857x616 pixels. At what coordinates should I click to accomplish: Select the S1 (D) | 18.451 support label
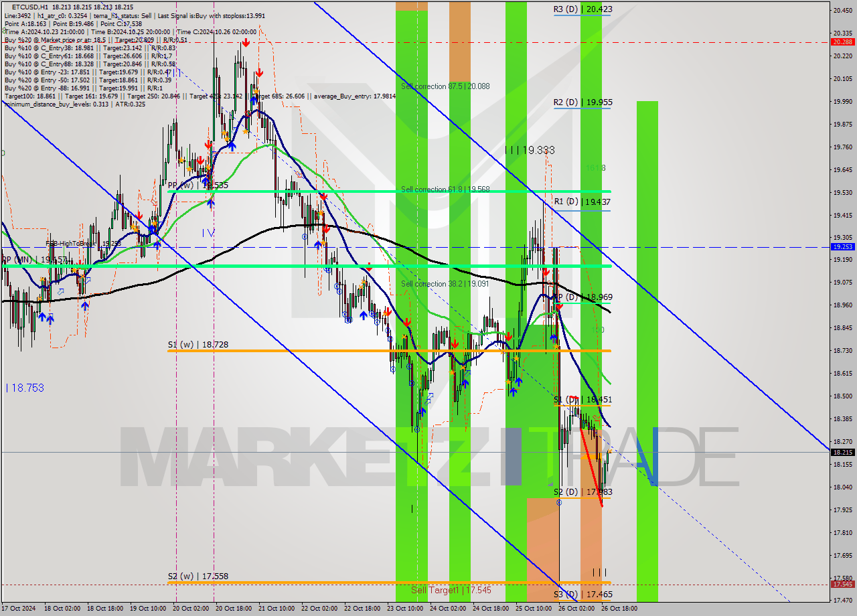pyautogui.click(x=582, y=400)
